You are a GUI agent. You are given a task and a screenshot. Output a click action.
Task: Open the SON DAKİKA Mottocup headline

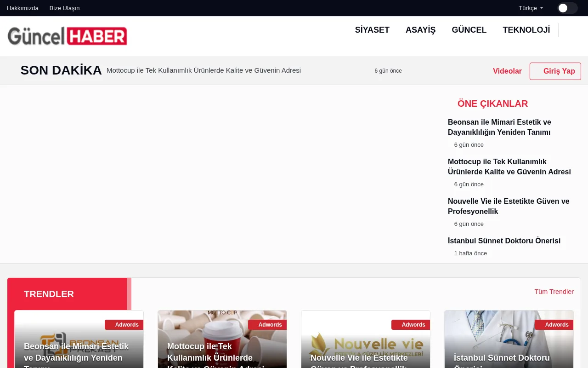coord(204,70)
